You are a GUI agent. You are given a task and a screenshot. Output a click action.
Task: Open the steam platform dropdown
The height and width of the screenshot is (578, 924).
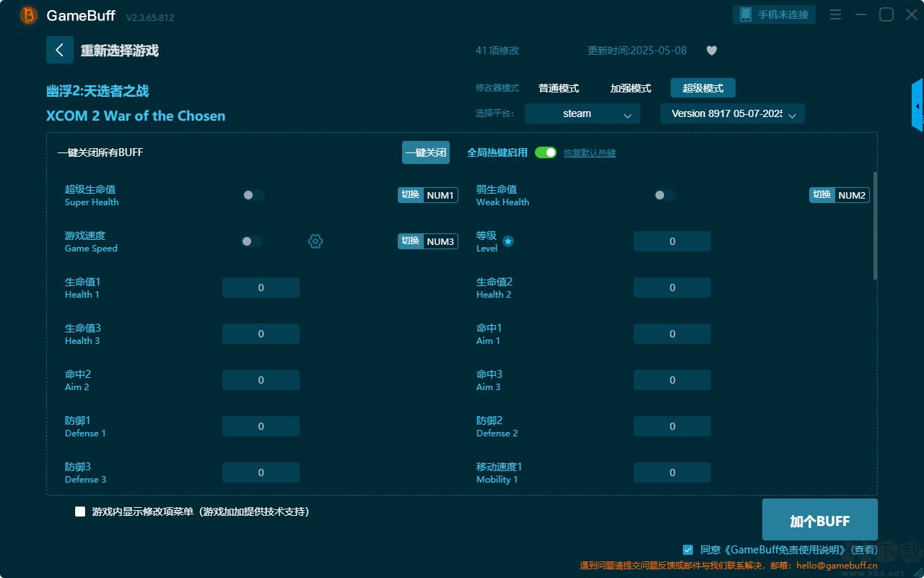point(583,113)
